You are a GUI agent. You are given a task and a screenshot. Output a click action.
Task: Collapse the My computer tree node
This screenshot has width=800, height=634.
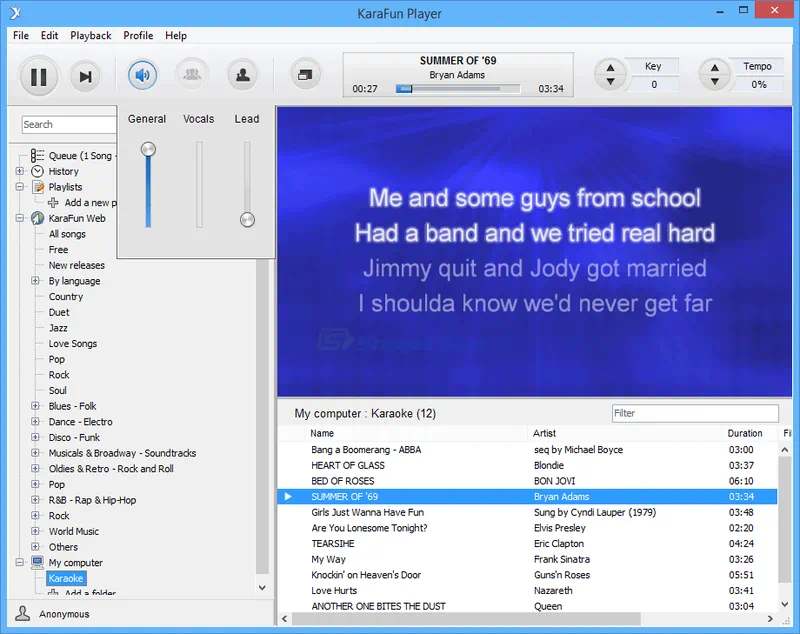click(19, 562)
